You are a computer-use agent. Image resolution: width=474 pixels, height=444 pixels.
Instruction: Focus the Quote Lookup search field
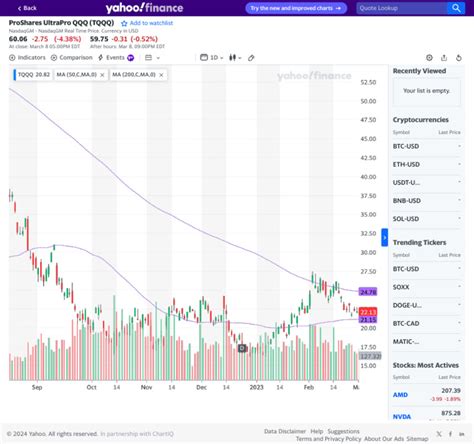[x=402, y=8]
